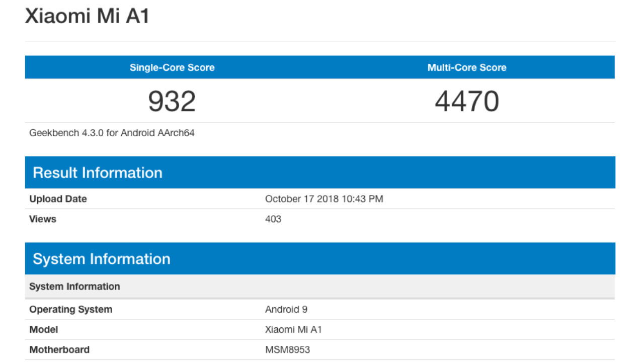
Task: Click the Views label
Action: 43,219
